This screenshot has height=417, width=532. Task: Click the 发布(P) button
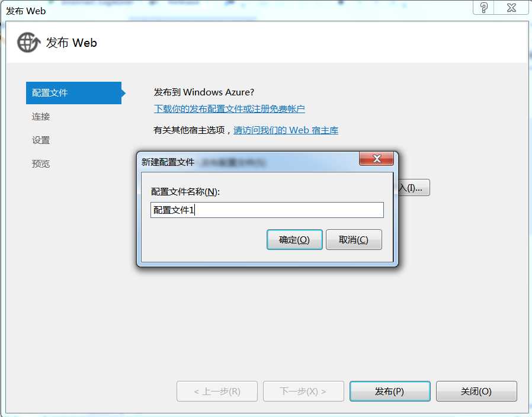click(x=390, y=391)
